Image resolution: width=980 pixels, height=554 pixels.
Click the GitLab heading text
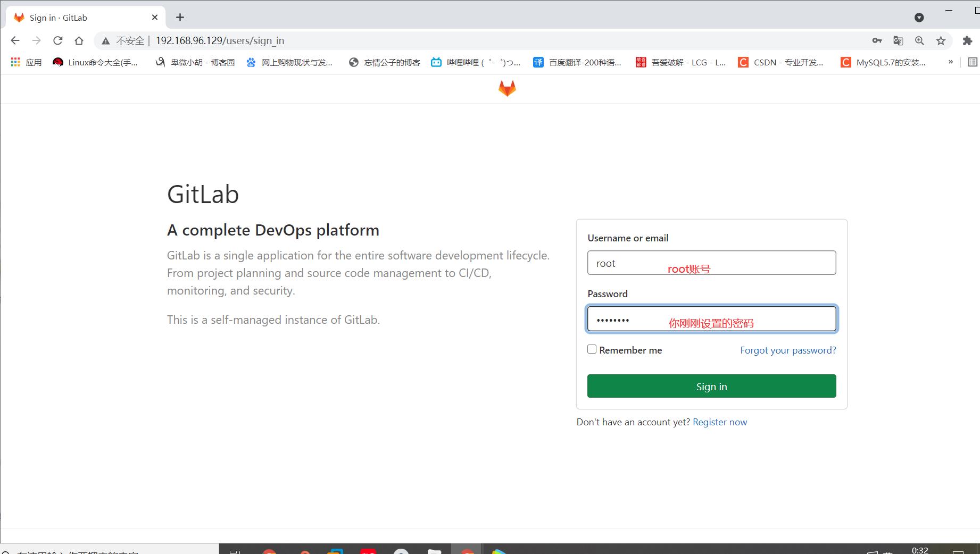pos(203,194)
